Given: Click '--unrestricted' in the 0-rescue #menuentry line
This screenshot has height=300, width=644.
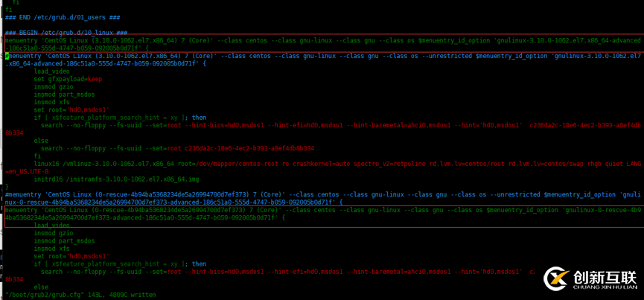Looking at the screenshot, I should pyautogui.click(x=517, y=194).
